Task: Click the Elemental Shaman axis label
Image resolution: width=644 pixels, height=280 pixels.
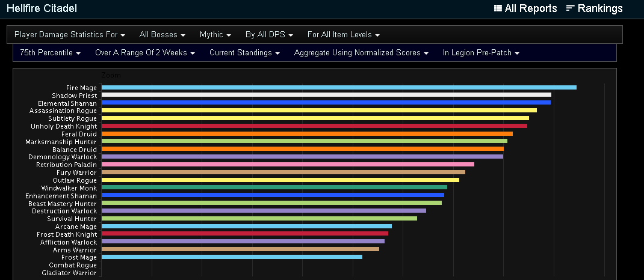Action: tap(67, 103)
